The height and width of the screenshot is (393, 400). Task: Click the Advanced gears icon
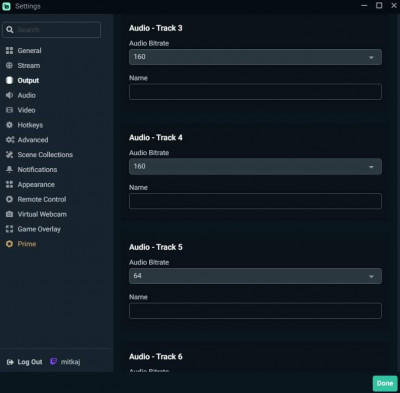[10, 140]
